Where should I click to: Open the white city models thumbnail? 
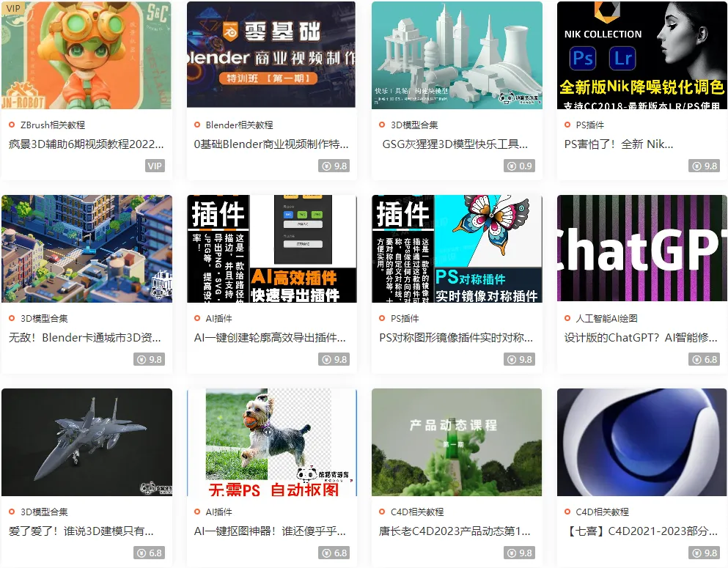pyautogui.click(x=457, y=55)
